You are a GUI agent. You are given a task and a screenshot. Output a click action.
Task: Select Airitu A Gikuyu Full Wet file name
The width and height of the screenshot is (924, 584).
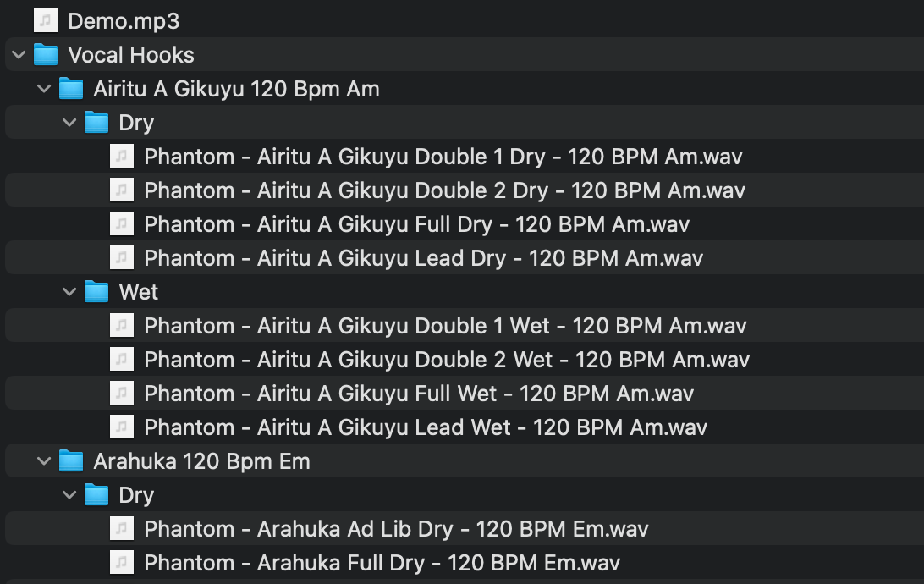pyautogui.click(x=419, y=394)
